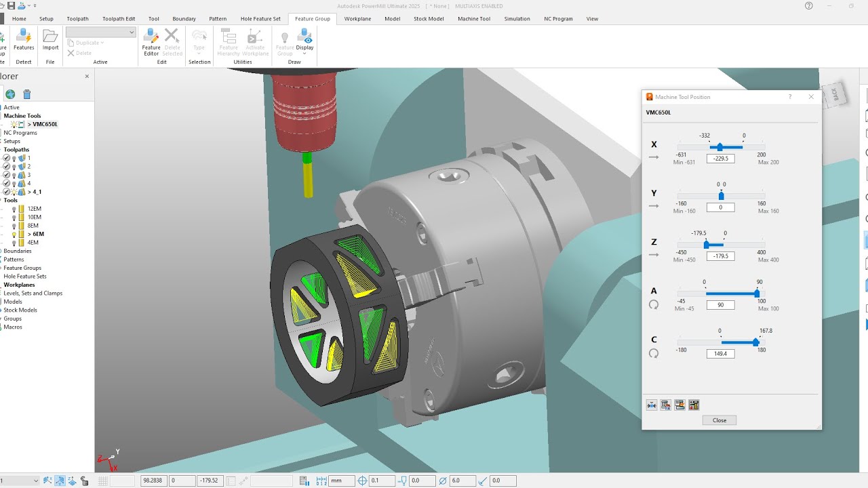Click the A axis value field showing 90

[x=720, y=305]
